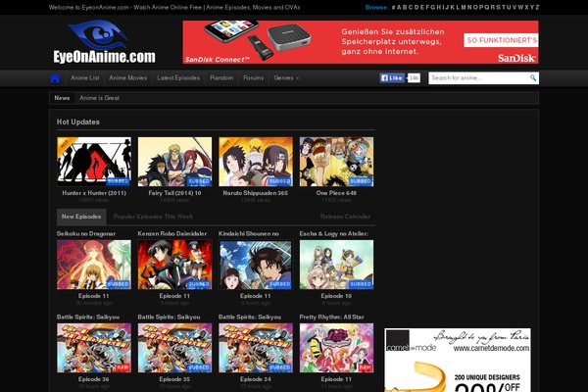This screenshot has width=588, height=392.
Task: Like the page on Facebook
Action: point(392,78)
